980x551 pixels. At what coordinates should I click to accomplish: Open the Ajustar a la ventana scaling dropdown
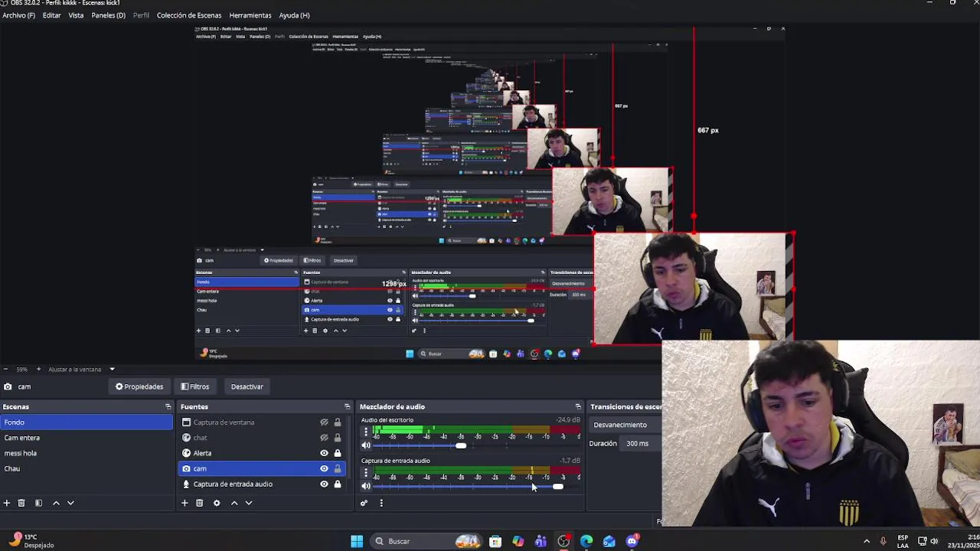pyautogui.click(x=81, y=369)
